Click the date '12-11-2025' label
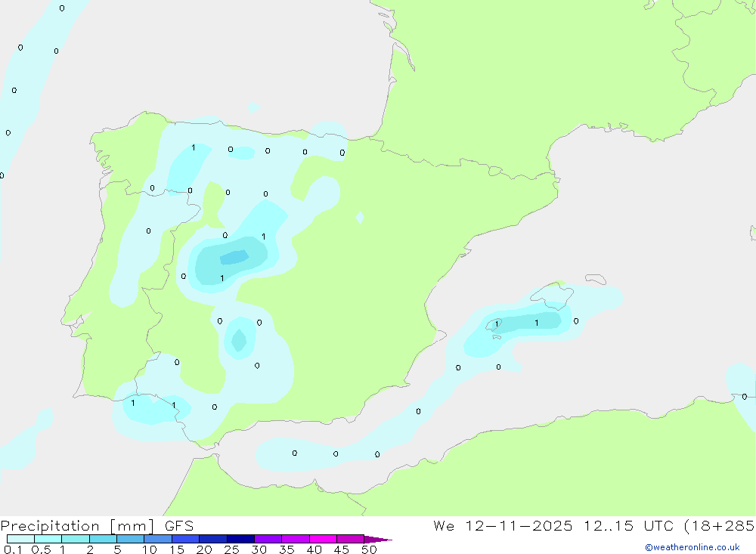The height and width of the screenshot is (554, 756). point(519,525)
